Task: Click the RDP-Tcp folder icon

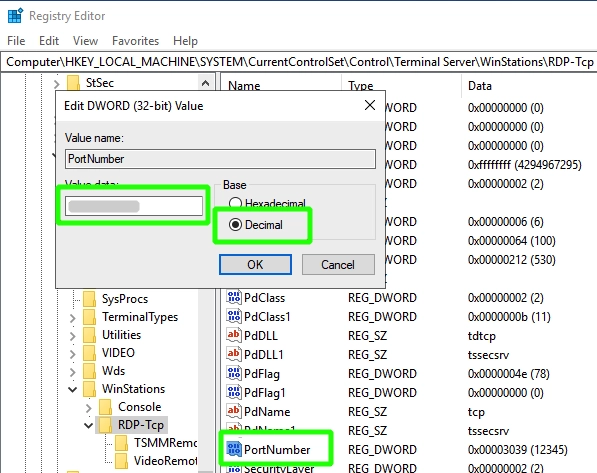Action: pos(105,425)
